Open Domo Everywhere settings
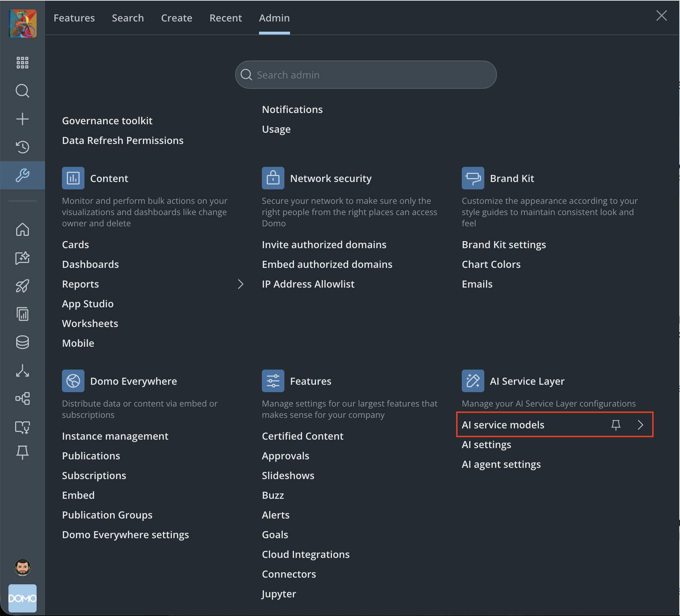Viewport: 680px width, 616px height. coord(126,535)
